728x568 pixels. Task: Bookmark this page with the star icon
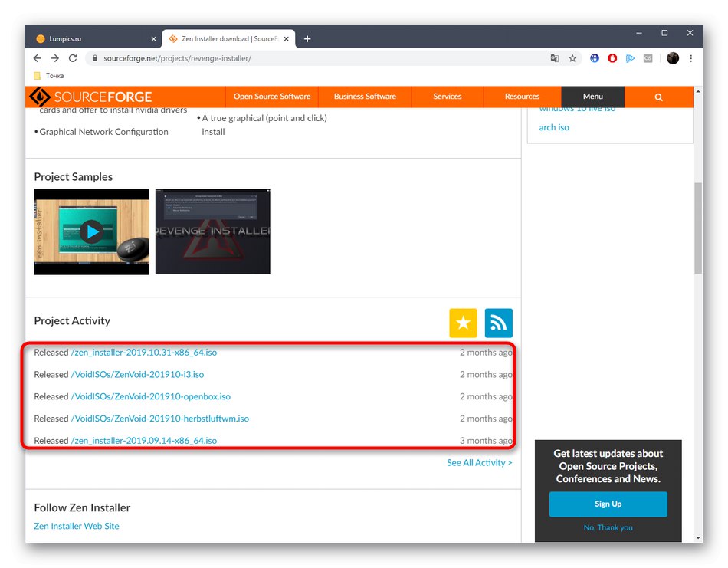(x=572, y=58)
